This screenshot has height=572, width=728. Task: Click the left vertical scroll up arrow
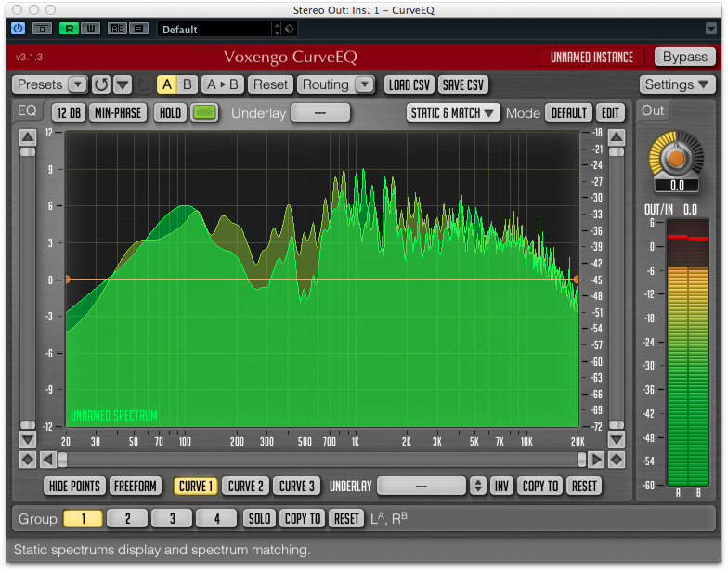click(28, 137)
